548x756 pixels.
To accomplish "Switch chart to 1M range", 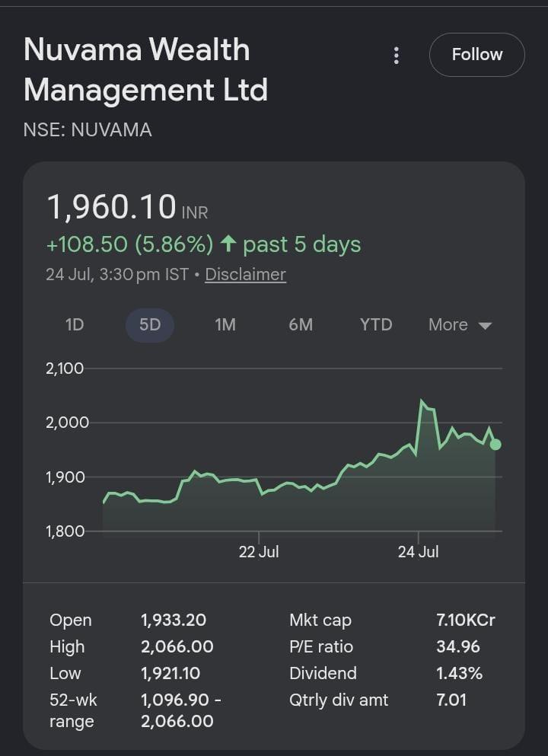I will tap(225, 325).
